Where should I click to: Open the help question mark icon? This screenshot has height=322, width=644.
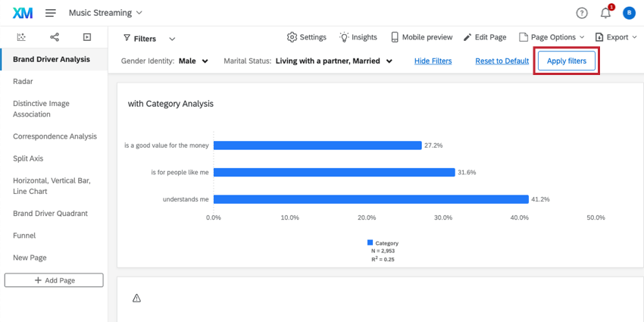[x=581, y=13]
